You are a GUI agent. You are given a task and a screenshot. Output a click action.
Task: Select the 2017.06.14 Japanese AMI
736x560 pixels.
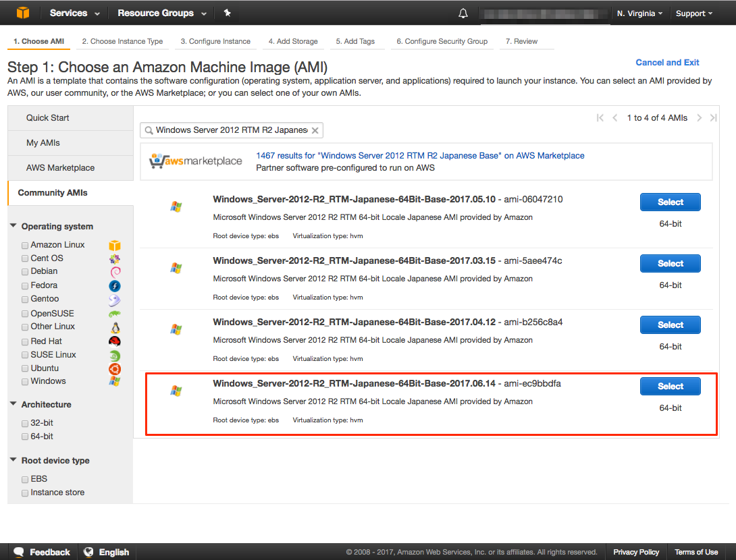click(670, 387)
